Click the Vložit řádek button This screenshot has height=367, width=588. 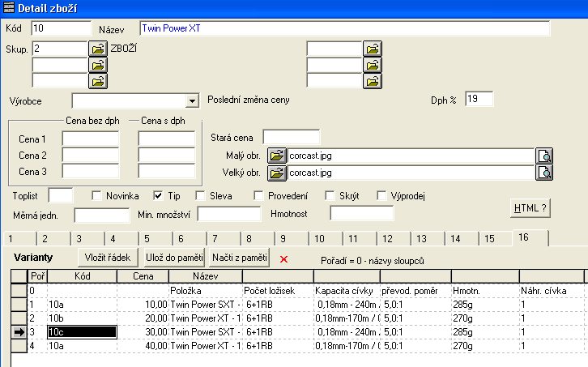108,258
